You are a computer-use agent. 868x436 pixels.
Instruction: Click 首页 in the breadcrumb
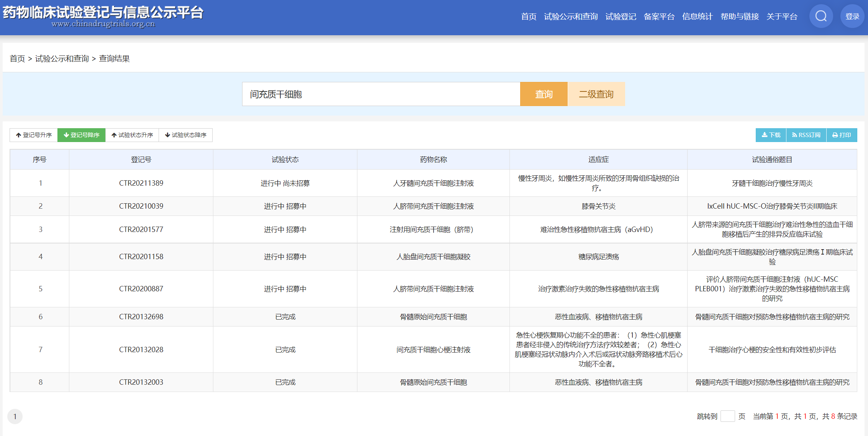(x=17, y=59)
